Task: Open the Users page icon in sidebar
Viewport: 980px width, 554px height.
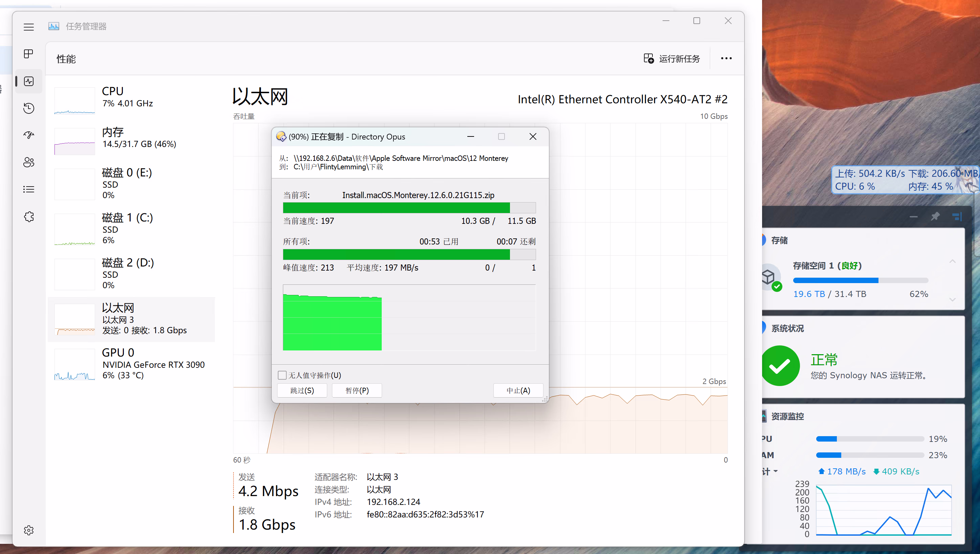Action: point(28,162)
